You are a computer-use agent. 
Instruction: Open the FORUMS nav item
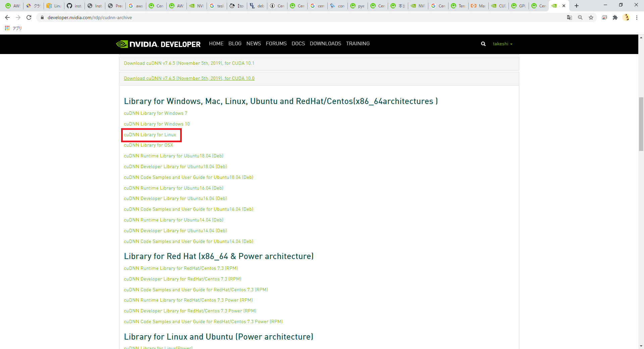pos(276,44)
